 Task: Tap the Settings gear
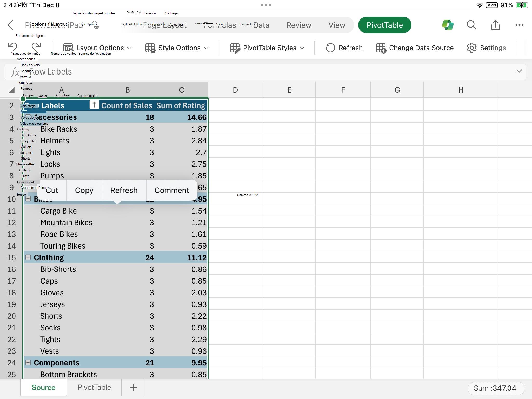pos(471,48)
